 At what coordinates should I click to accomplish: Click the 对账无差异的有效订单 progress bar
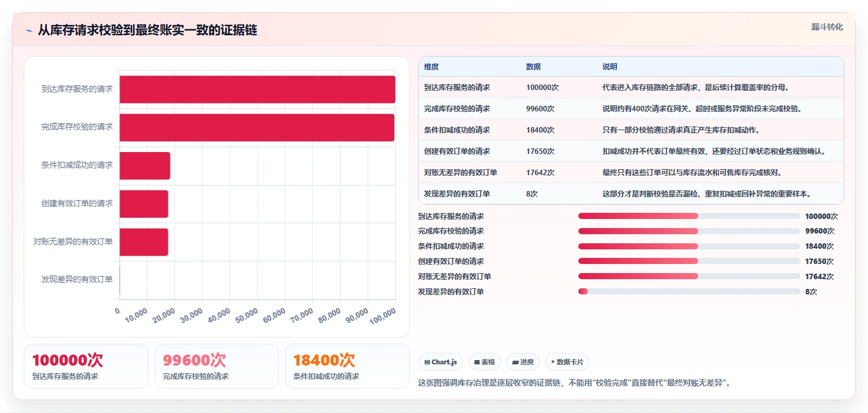click(689, 277)
